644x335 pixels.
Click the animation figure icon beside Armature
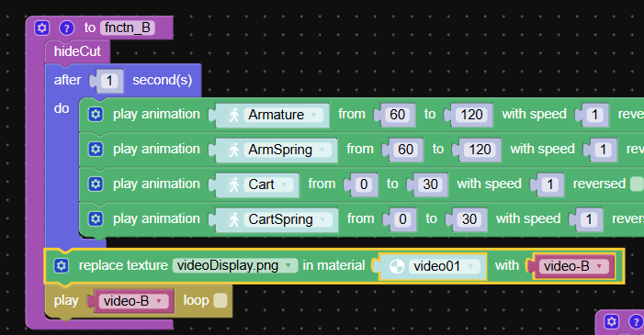[234, 115]
